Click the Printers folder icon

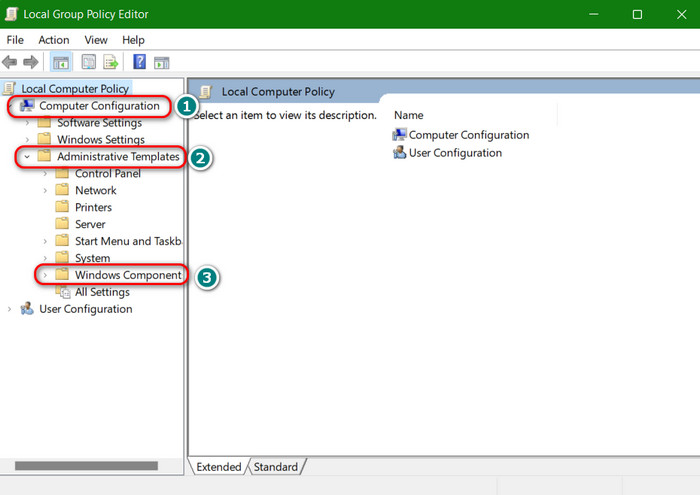tap(62, 207)
